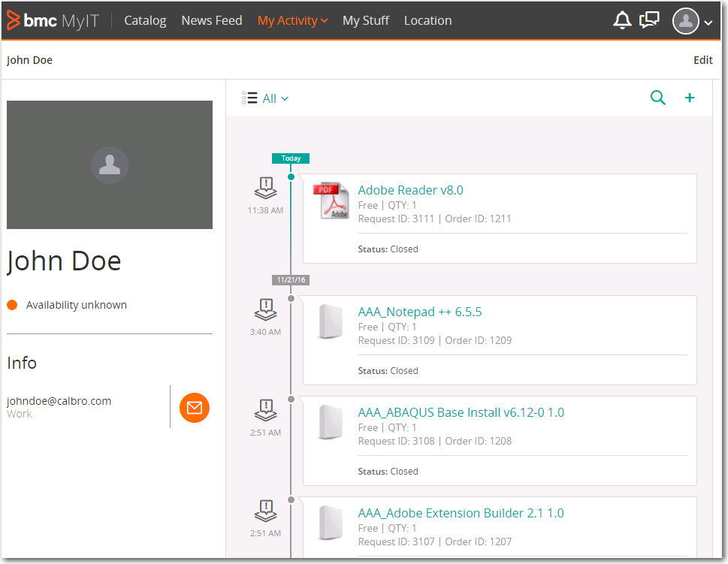Viewport: 728px width, 564px height.
Task: Click the request icon above 3:40 AM
Action: click(265, 309)
